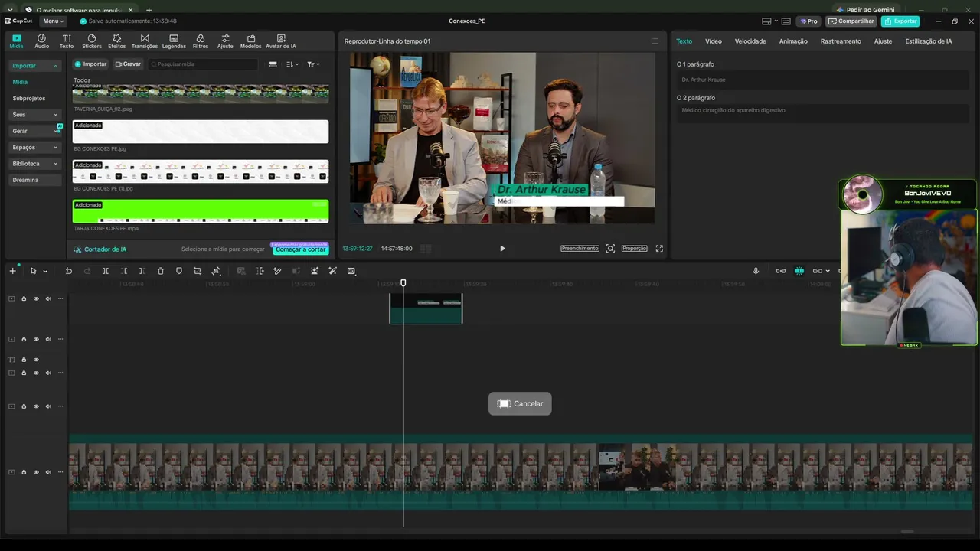The image size is (980, 551).
Task: Lock the main bottom track
Action: tap(24, 472)
